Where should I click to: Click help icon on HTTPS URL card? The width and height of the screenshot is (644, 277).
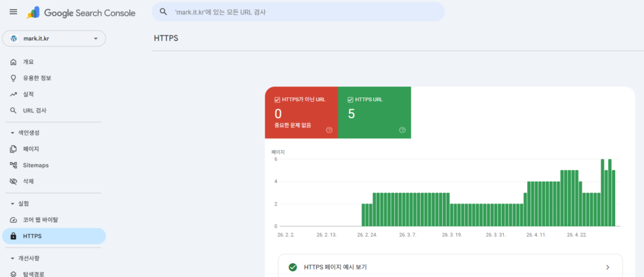[402, 130]
